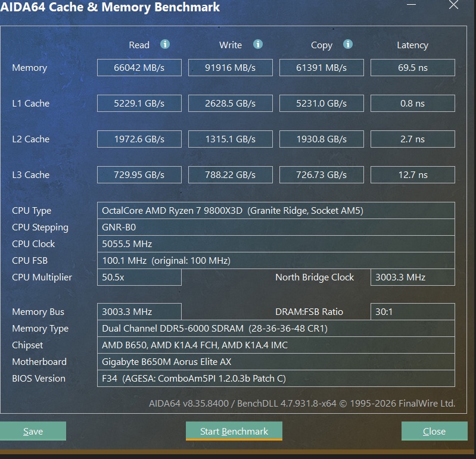Click the CPU Type field showing Ryzen 7 9800X3D

click(x=276, y=211)
